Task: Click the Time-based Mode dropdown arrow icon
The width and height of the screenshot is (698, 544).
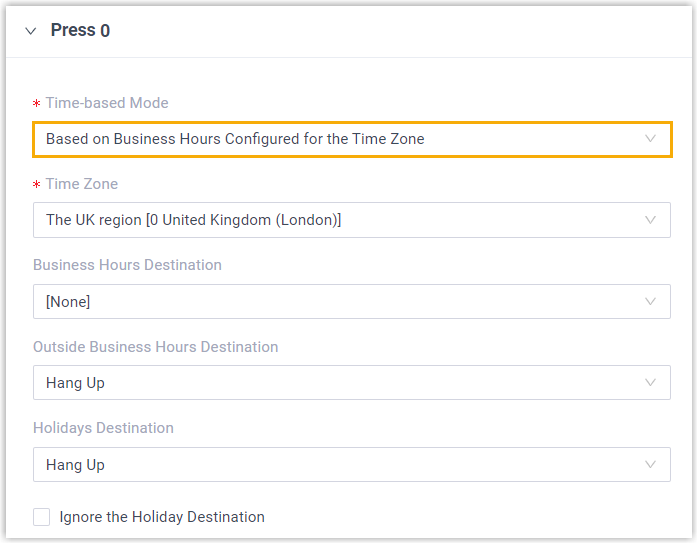Action: click(x=651, y=139)
